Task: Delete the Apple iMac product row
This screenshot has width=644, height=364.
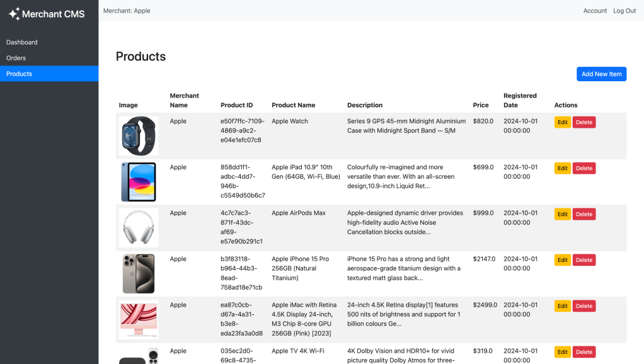Action: (584, 306)
